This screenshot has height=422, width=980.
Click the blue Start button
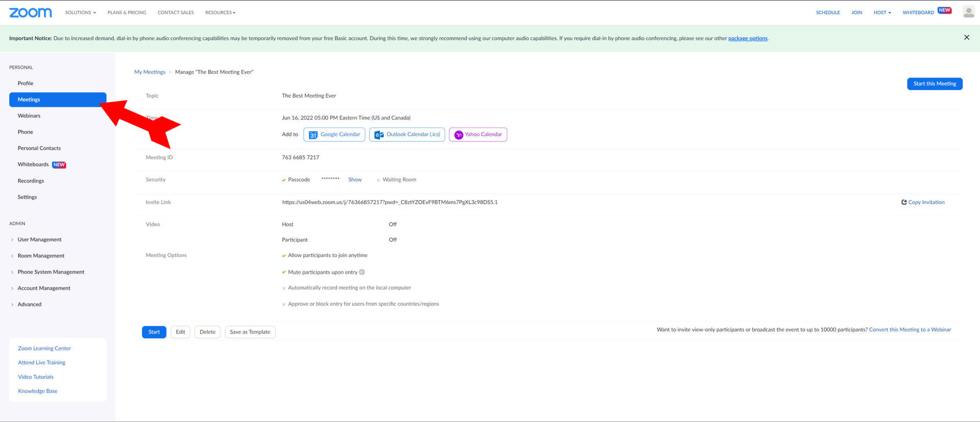154,332
